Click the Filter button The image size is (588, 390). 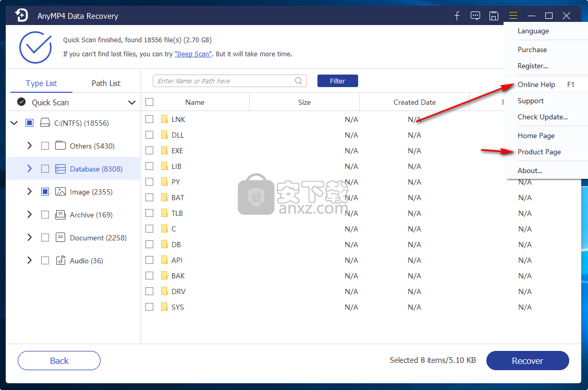pos(337,81)
